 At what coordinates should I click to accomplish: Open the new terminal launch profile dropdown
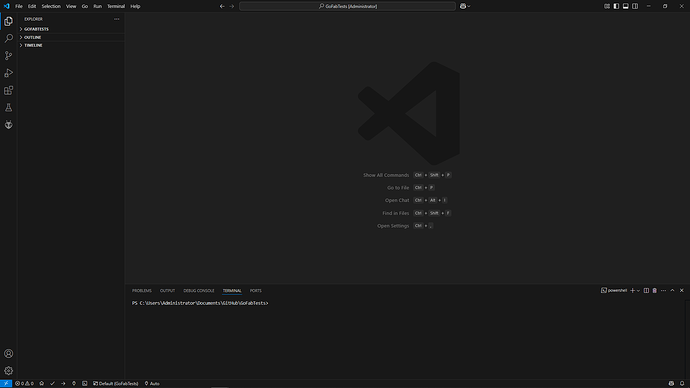[638, 290]
